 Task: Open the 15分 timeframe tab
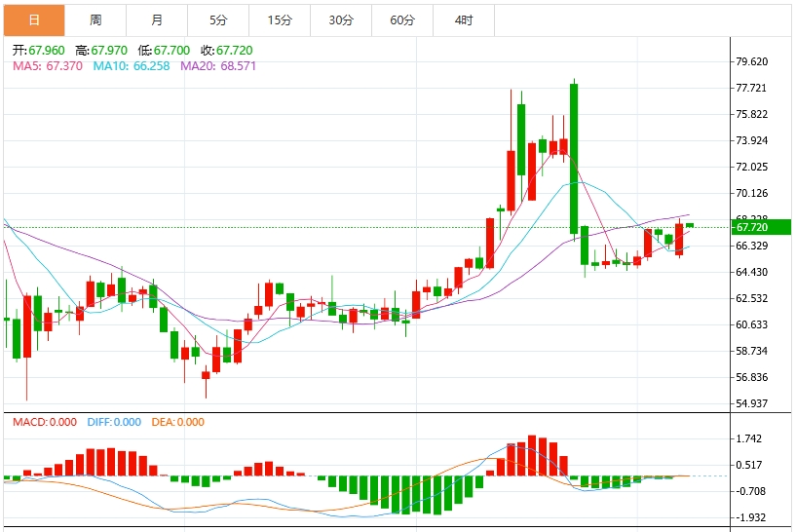point(280,20)
